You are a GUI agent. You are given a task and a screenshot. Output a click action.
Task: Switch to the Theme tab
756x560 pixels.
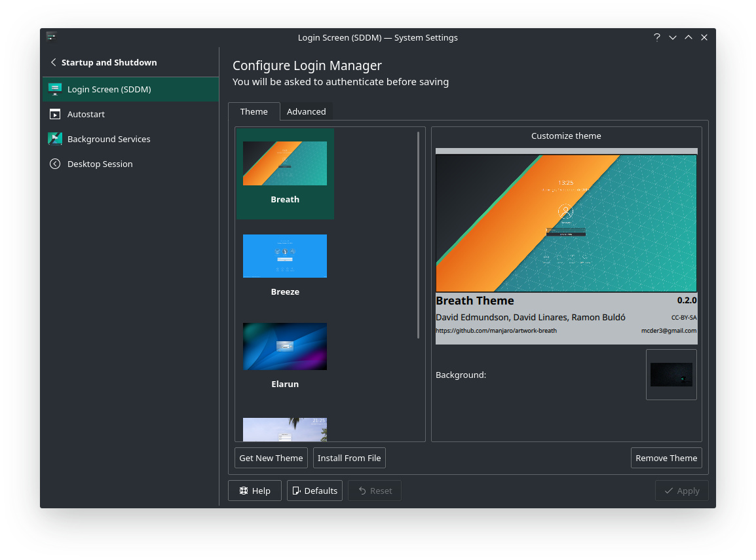[x=254, y=111]
